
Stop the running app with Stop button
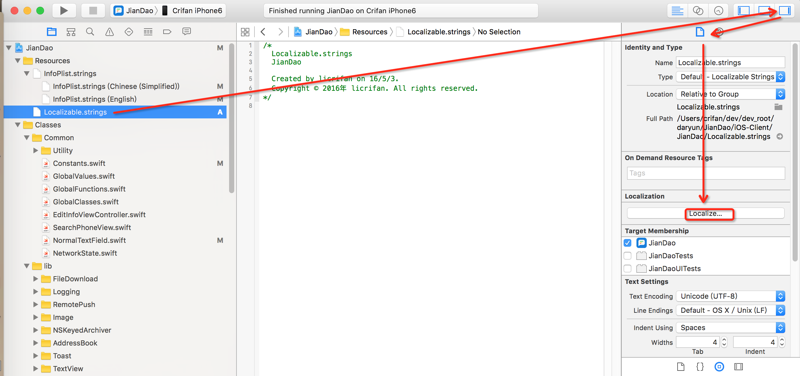click(x=92, y=11)
